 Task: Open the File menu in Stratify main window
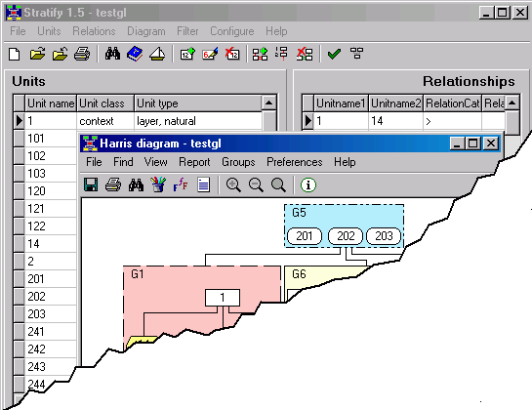(x=18, y=31)
